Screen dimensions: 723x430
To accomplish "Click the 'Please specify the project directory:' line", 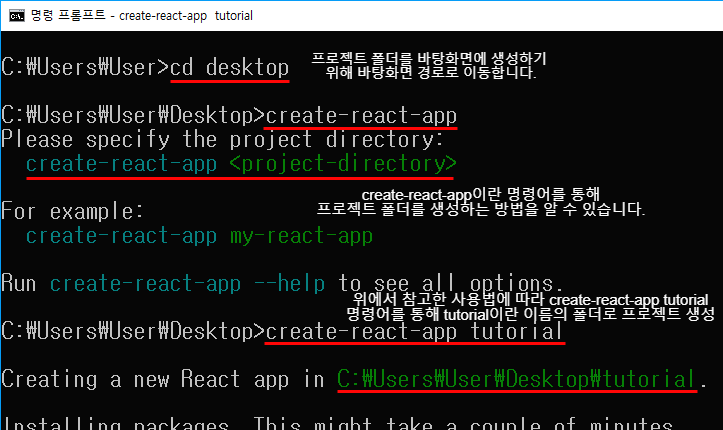I will coord(222,139).
